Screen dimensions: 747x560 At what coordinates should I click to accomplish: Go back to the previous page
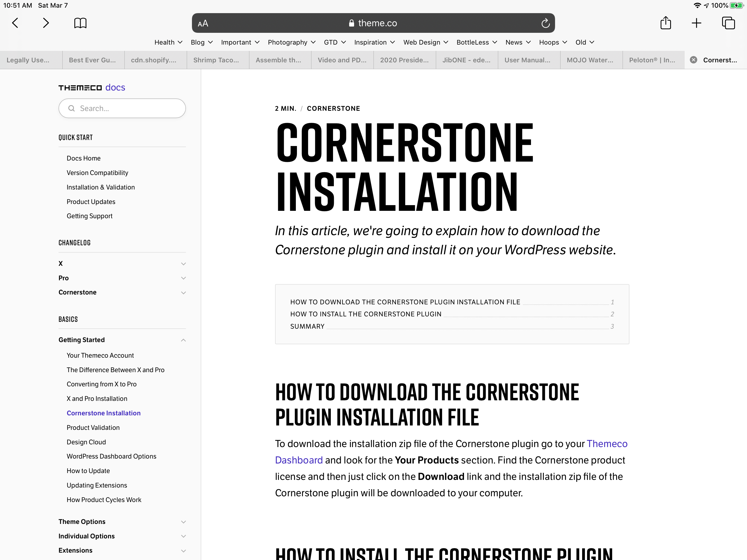pyautogui.click(x=15, y=23)
